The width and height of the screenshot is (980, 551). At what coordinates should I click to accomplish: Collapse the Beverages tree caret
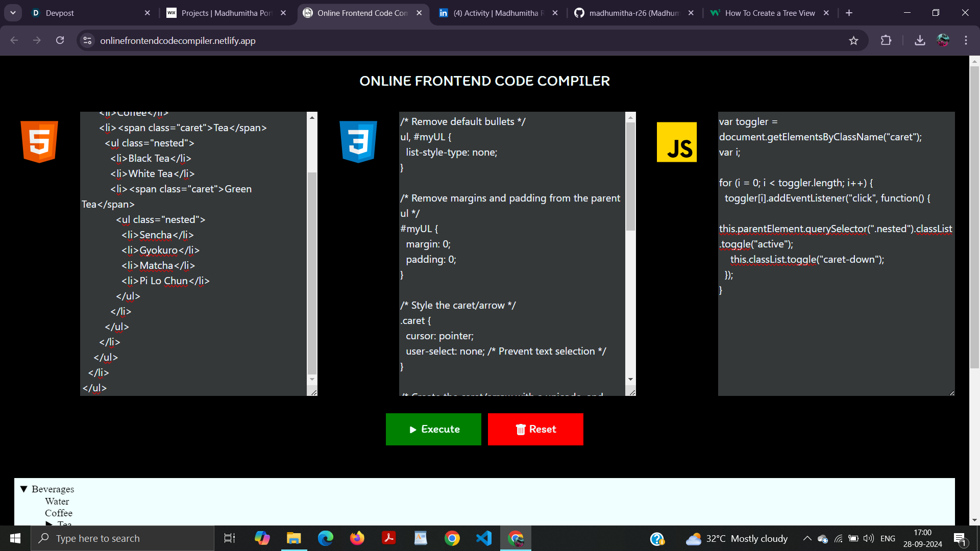coord(23,489)
